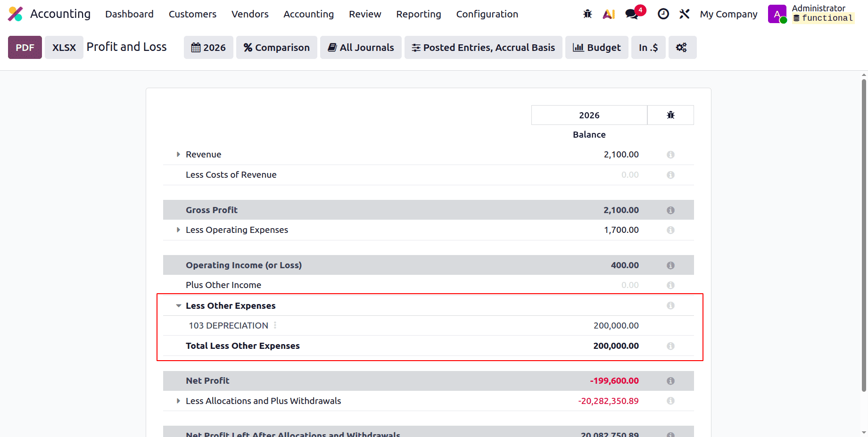The height and width of the screenshot is (437, 868).
Task: Open the Vendors menu
Action: [250, 14]
